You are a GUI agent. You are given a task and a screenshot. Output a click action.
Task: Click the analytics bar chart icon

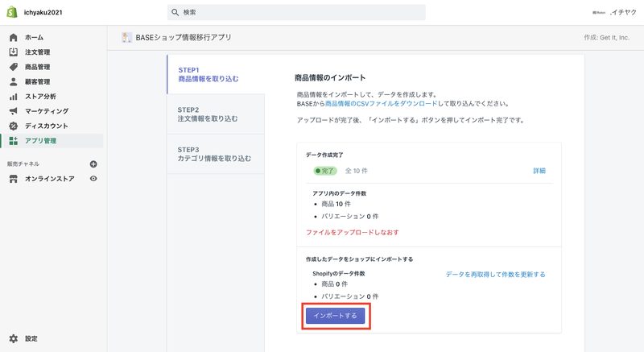(x=13, y=97)
